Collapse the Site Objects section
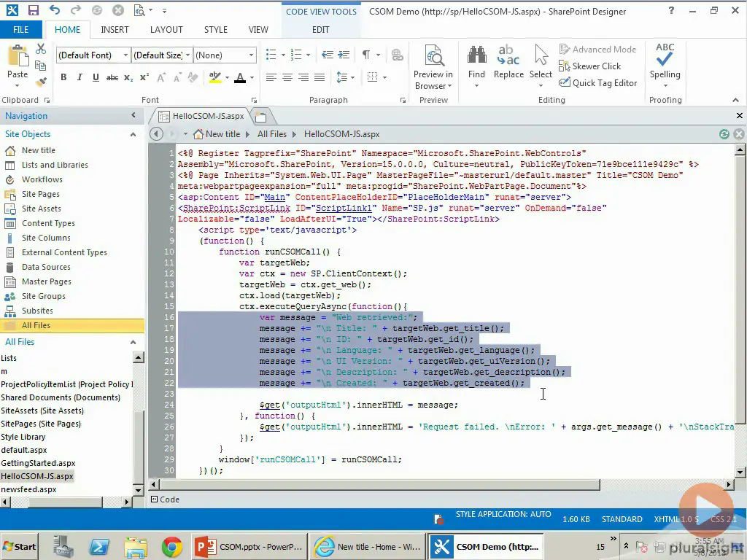The image size is (747, 560). [133, 134]
